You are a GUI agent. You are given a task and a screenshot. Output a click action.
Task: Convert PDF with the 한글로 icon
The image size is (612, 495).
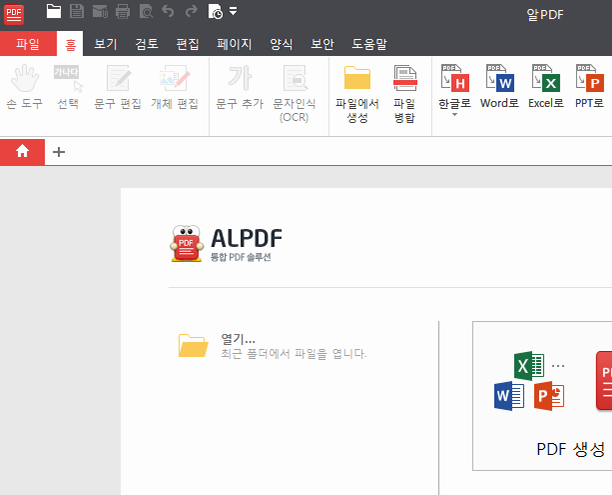pyautogui.click(x=455, y=87)
